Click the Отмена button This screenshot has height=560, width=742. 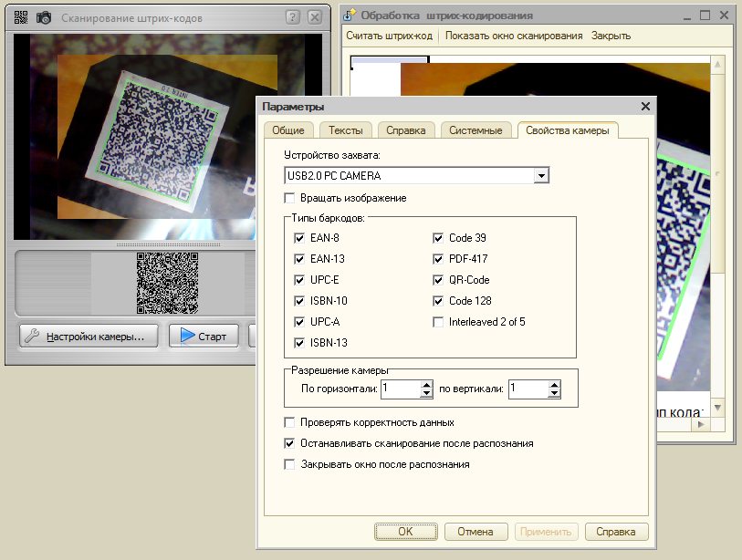476,532
